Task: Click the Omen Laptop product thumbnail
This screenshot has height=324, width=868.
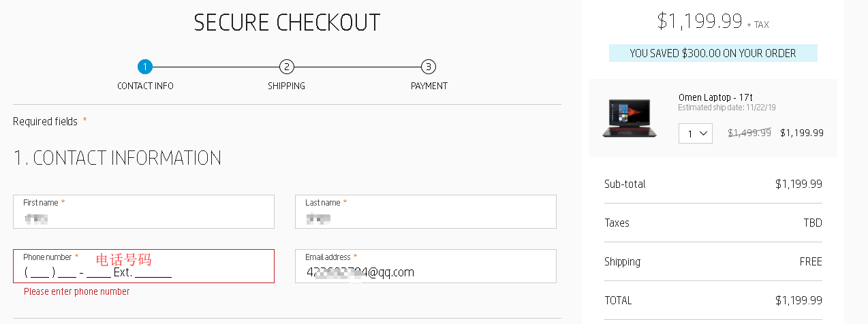Action: tap(629, 118)
